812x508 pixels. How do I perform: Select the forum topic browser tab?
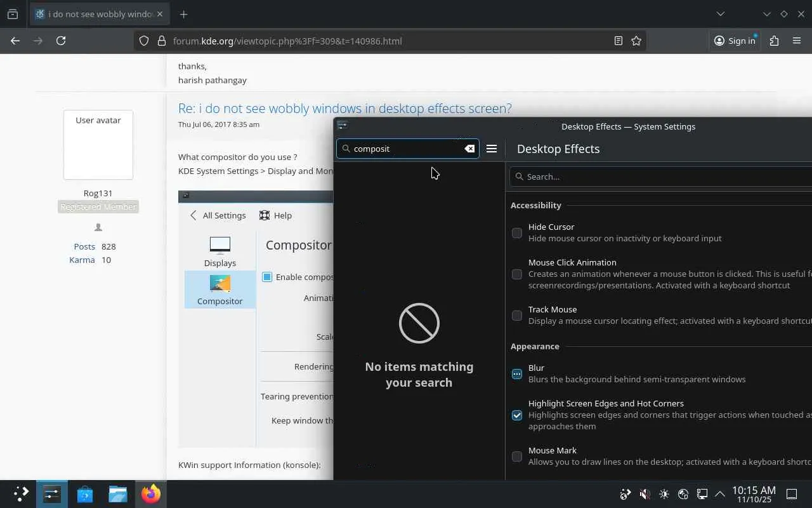100,14
